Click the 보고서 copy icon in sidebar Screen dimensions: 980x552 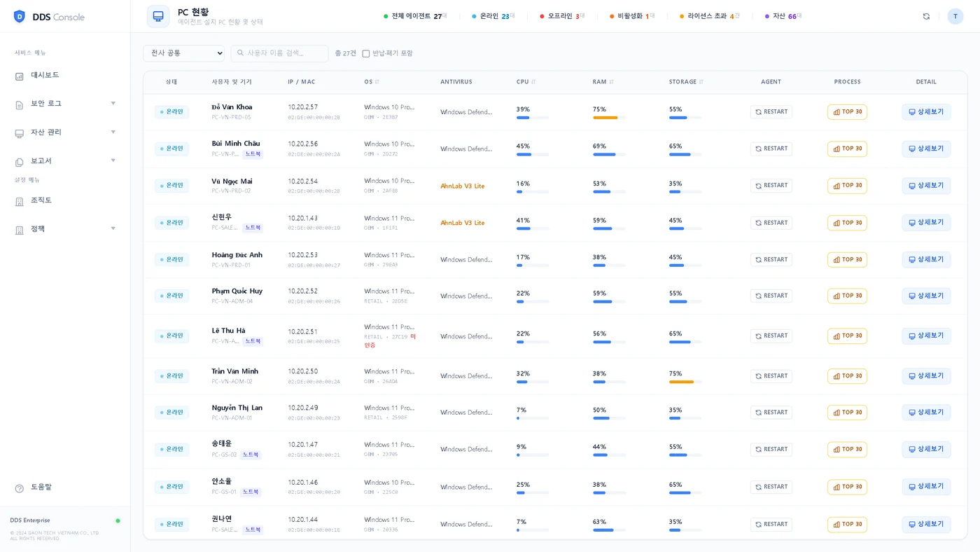pos(20,162)
